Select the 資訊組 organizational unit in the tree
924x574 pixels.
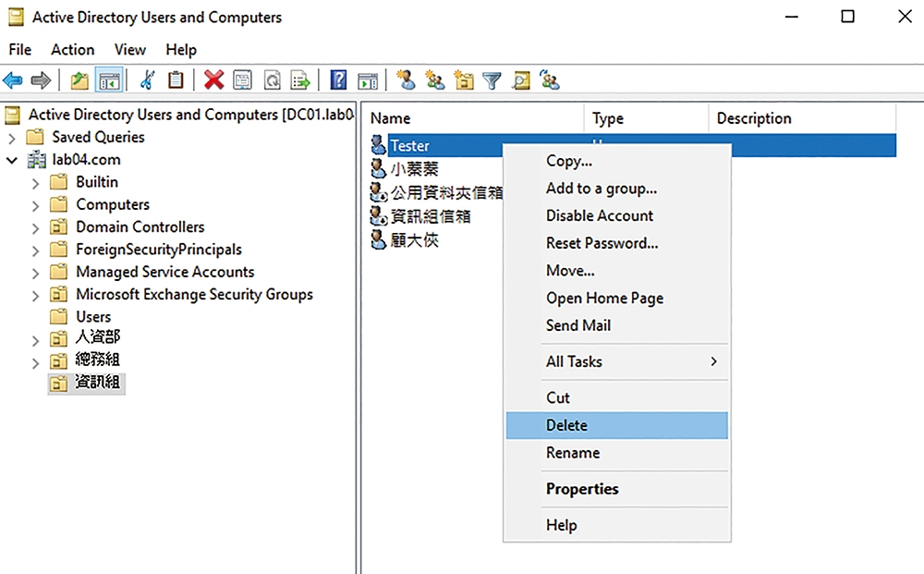coord(97,383)
